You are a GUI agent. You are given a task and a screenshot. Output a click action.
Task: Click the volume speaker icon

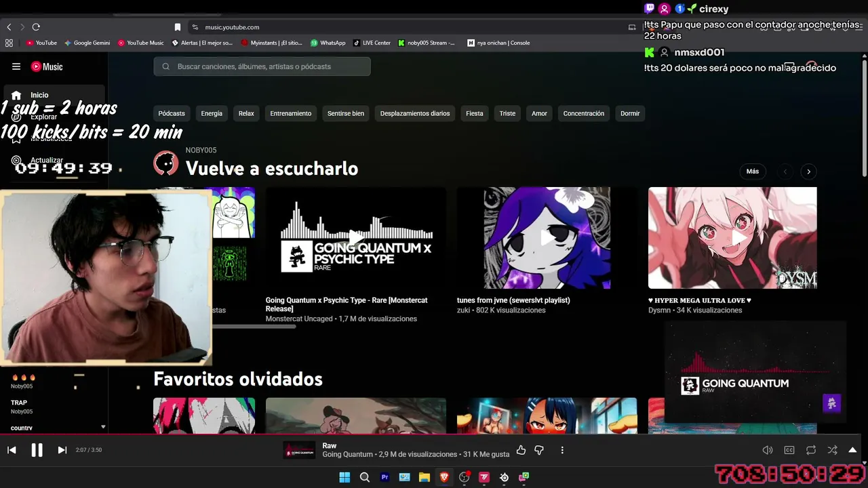(x=768, y=450)
